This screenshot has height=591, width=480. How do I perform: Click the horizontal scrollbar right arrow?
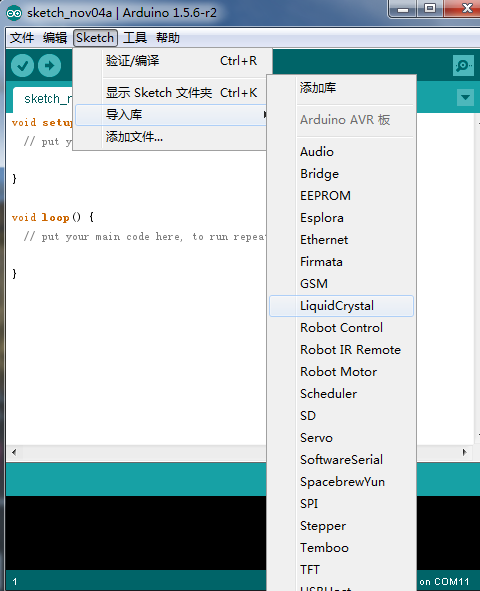465,452
